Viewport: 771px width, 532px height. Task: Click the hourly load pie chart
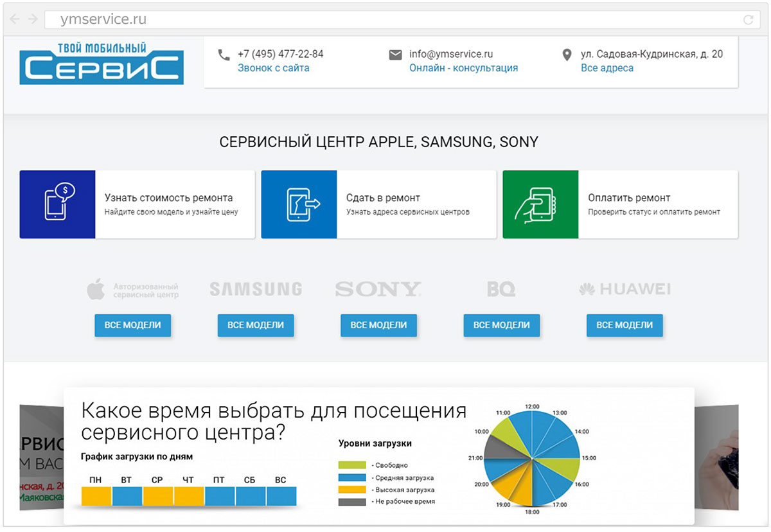(532, 459)
